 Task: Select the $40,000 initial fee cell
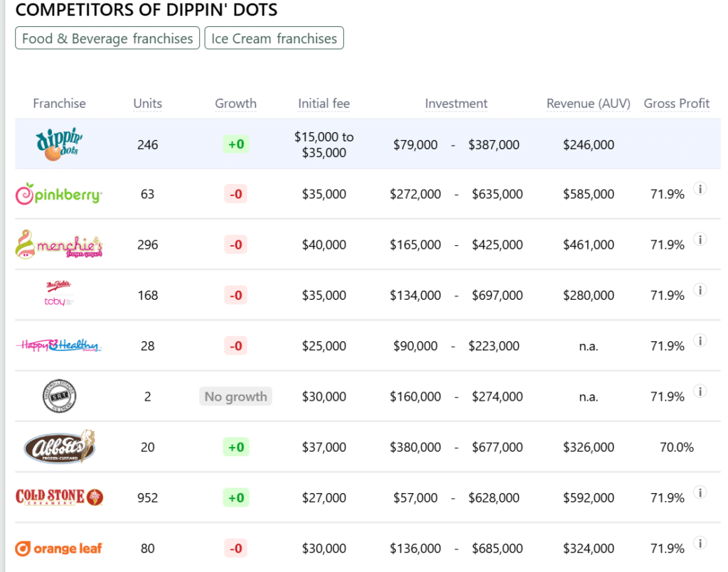(324, 244)
